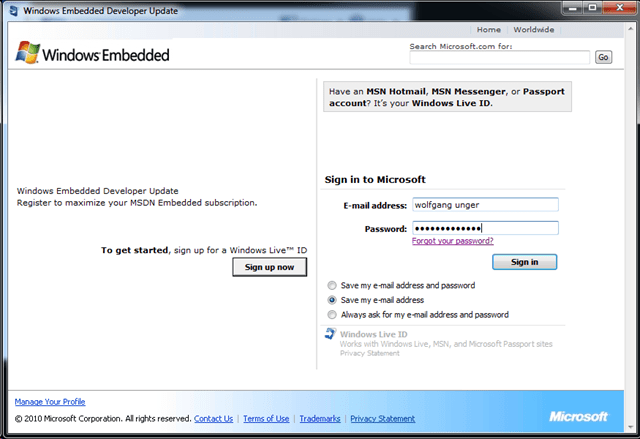Open the Worldwide link
The height and width of the screenshot is (439, 640).
(533, 30)
